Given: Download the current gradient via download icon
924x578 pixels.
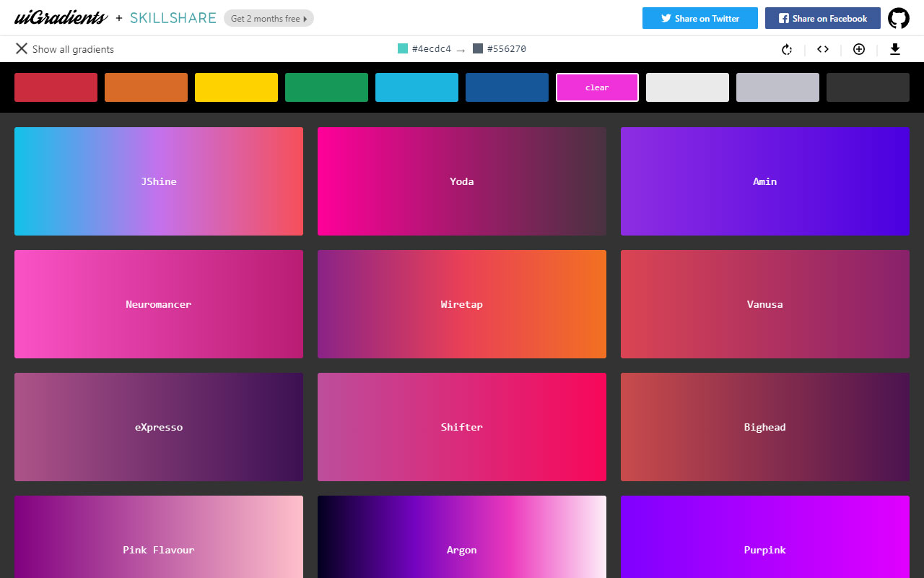Looking at the screenshot, I should tap(895, 49).
